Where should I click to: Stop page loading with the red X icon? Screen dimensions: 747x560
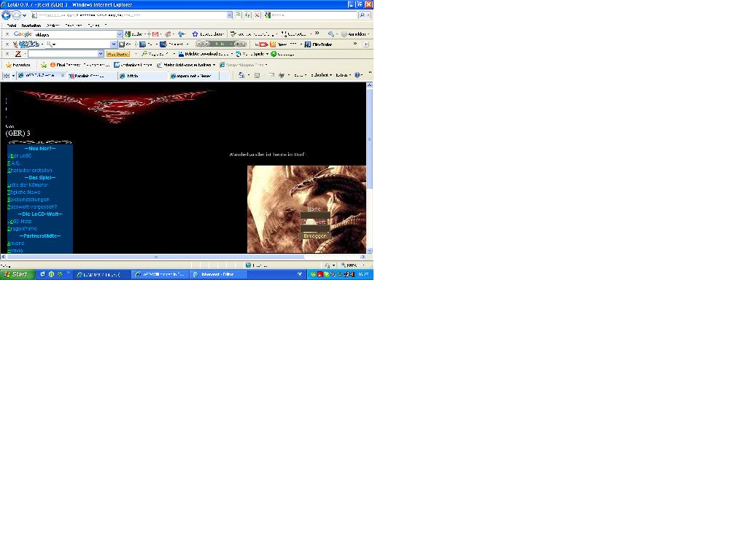[x=257, y=15]
